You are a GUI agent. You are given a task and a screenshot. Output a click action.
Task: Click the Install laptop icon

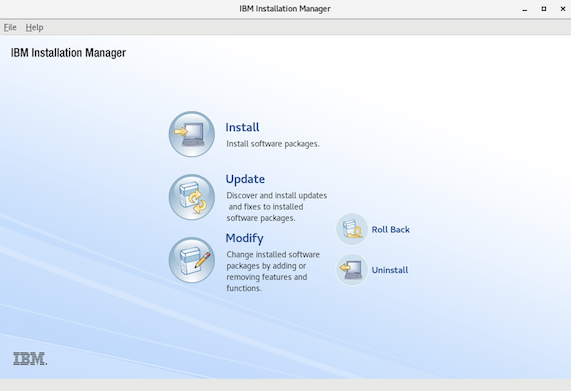pyautogui.click(x=192, y=134)
